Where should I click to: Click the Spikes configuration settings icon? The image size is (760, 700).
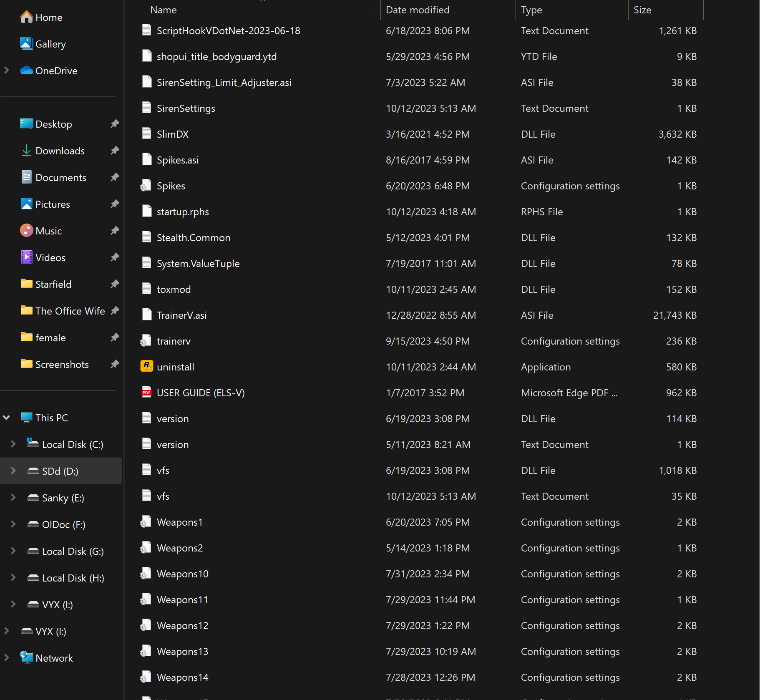146,186
